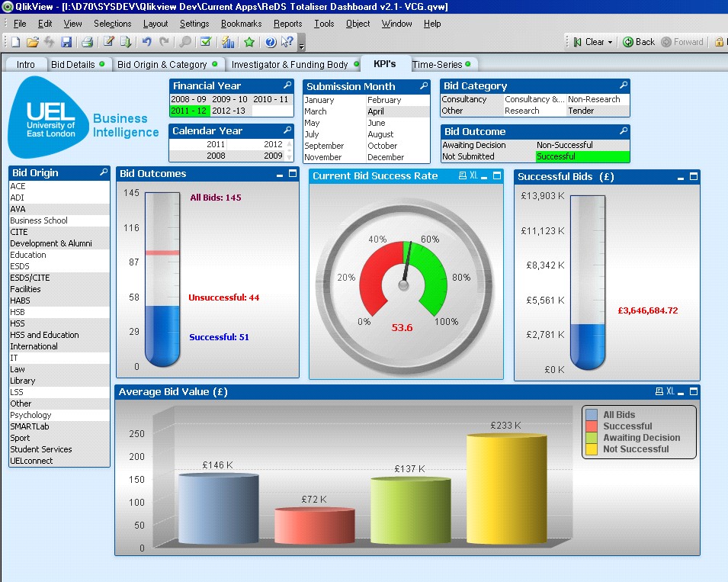Click the Redo arrow icon
This screenshot has width=728, height=582.
click(164, 42)
